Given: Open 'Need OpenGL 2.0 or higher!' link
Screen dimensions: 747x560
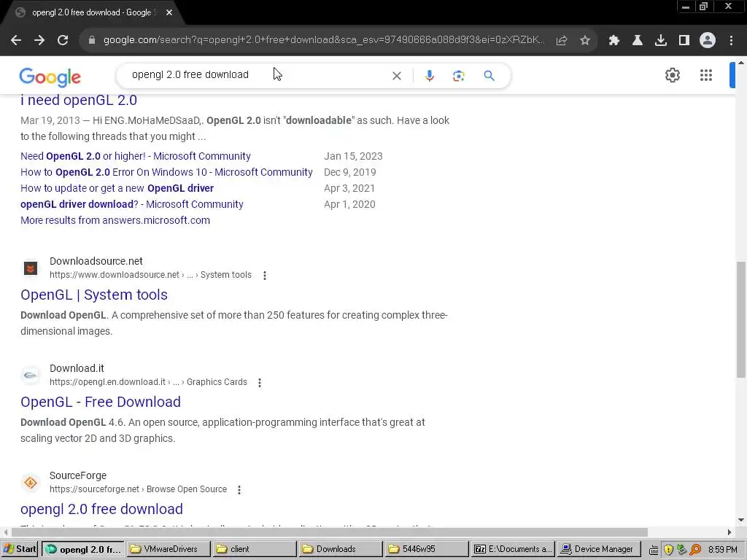Looking at the screenshot, I should (135, 156).
